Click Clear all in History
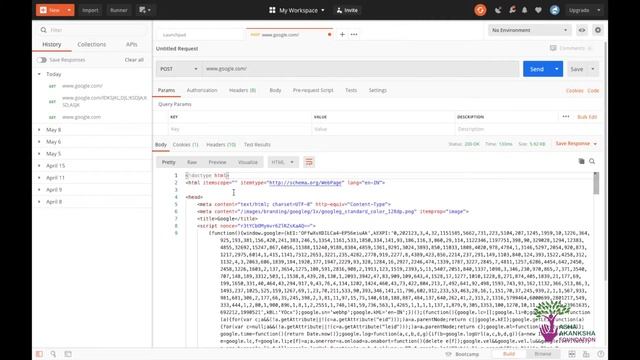 pos(134,60)
